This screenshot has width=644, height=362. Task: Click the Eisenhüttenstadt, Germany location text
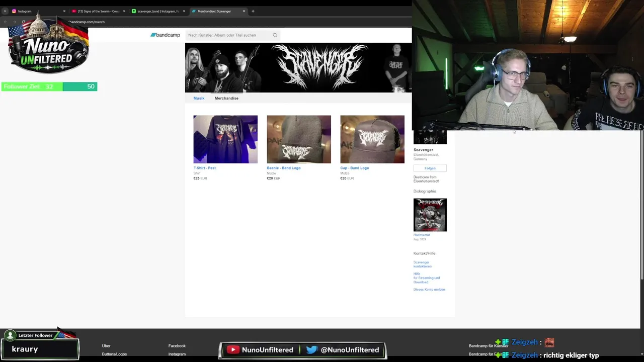click(x=426, y=157)
